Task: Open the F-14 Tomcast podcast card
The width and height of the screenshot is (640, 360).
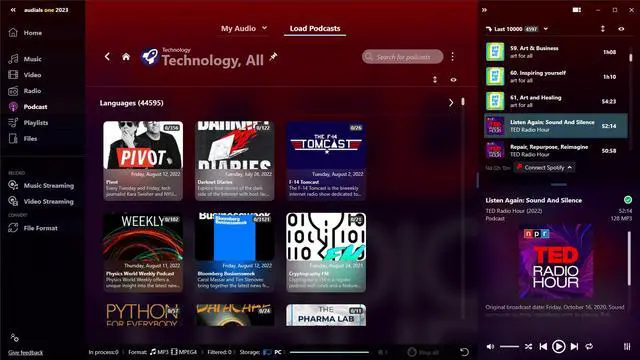Action: point(326,160)
